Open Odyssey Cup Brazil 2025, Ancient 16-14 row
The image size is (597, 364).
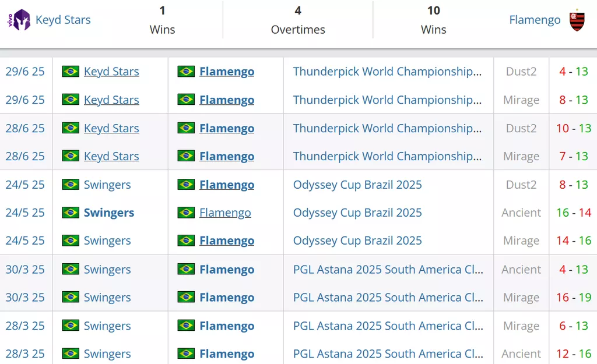coord(357,212)
